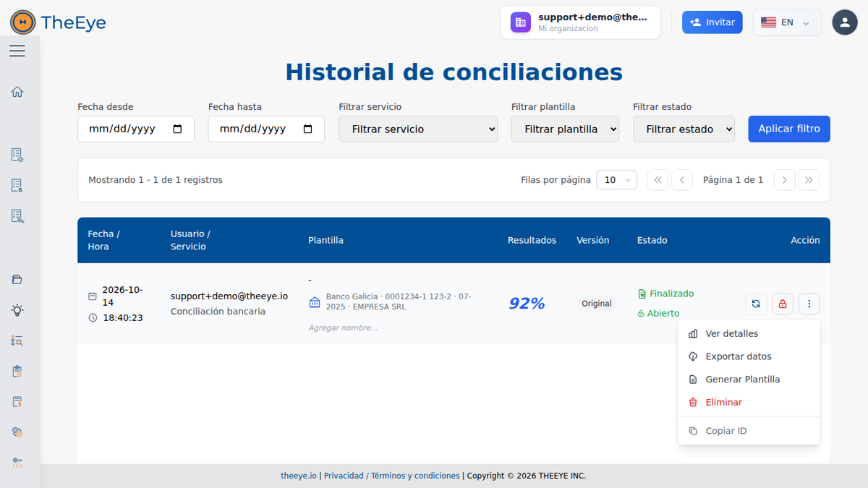The image size is (868, 488).
Task: Open the Filtrar plantilla dropdown
Action: pyautogui.click(x=565, y=129)
